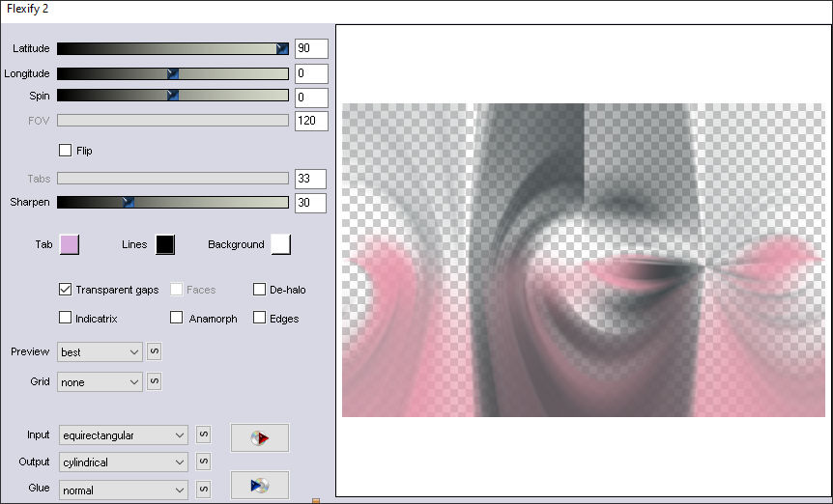The width and height of the screenshot is (833, 504).
Task: Click the disabled FOV slider track
Action: point(173,121)
